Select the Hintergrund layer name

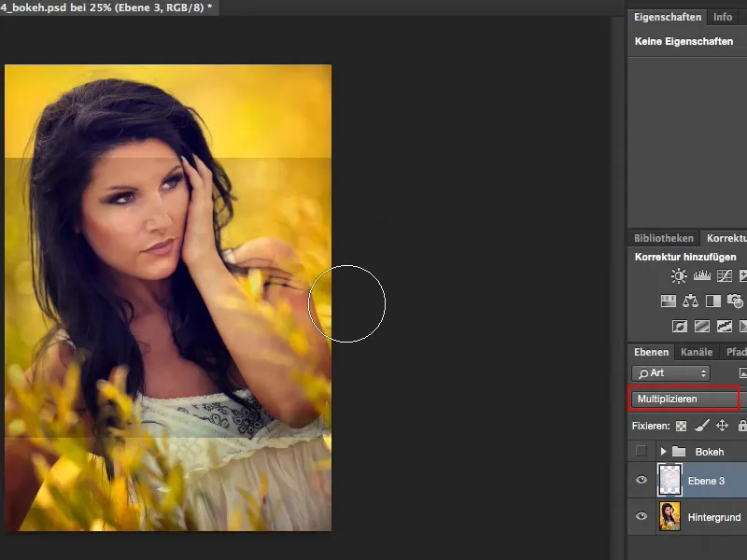(714, 517)
